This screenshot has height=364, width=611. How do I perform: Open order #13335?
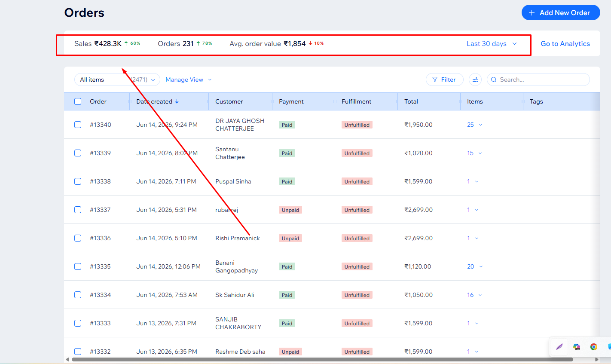pos(101,266)
